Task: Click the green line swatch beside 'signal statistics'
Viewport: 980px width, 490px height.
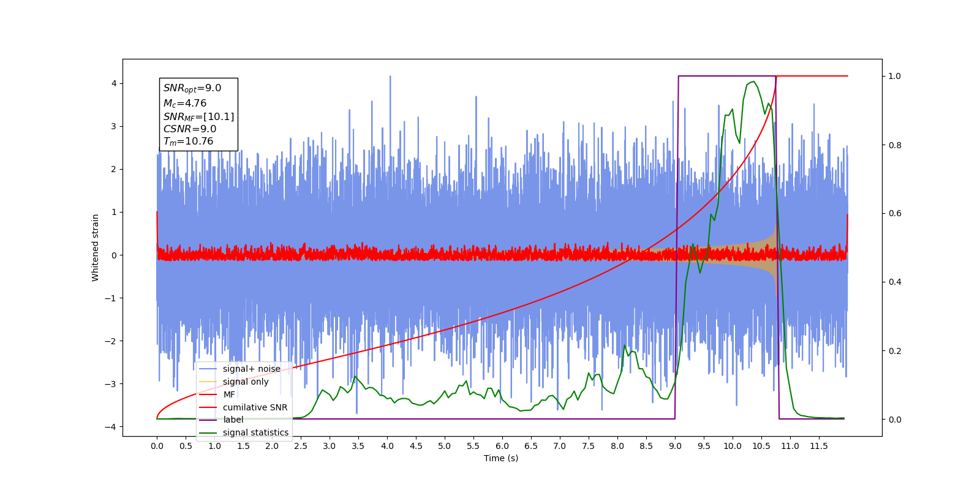Action: (x=208, y=432)
